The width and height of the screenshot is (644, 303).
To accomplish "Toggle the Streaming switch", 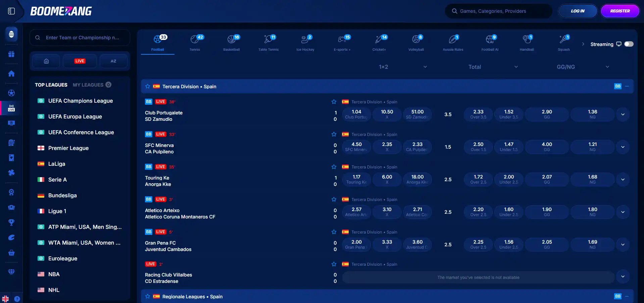I will (629, 44).
